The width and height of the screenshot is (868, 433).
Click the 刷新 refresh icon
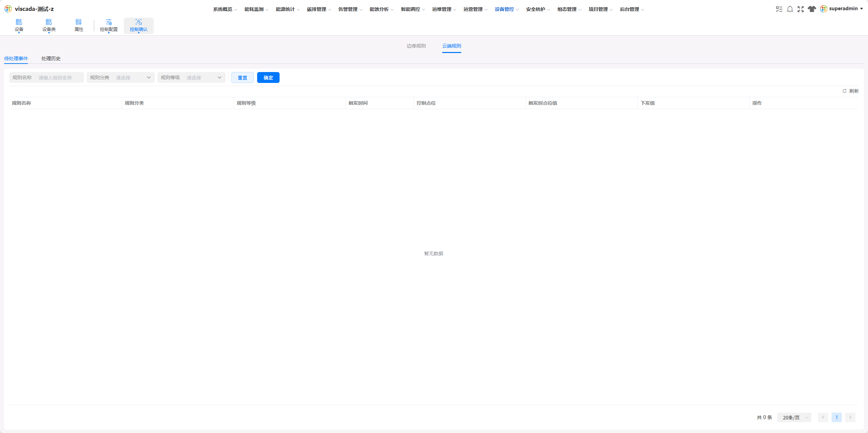(845, 91)
